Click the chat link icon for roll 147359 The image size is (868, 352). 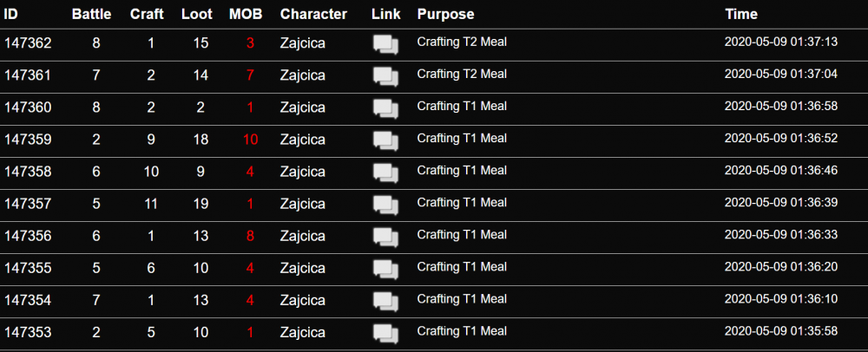[x=386, y=140]
